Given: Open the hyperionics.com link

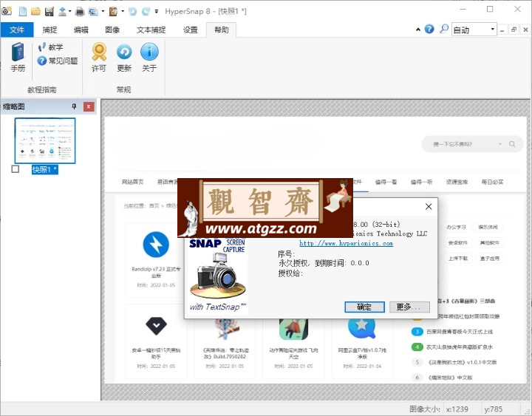Looking at the screenshot, I should tap(346, 243).
